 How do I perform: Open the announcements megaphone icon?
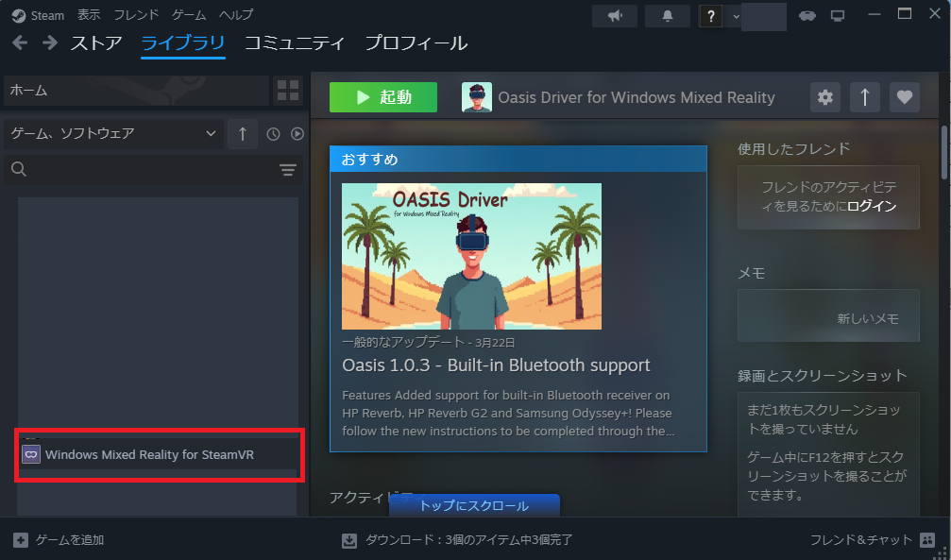click(615, 16)
